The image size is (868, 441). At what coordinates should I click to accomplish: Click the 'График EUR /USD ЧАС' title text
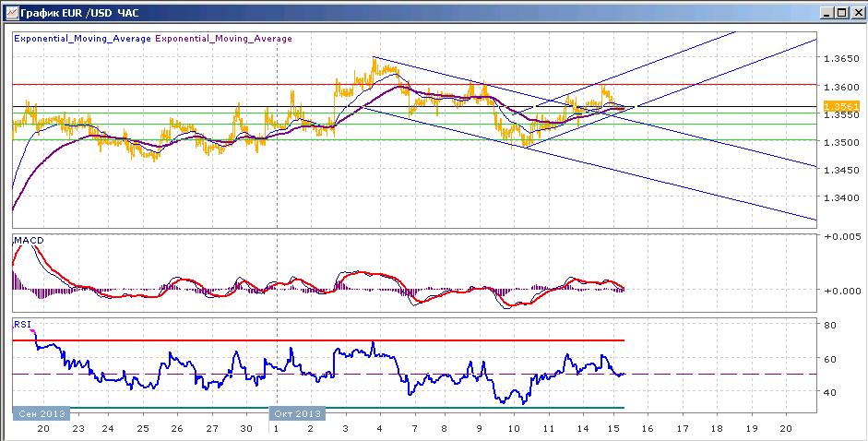pos(79,13)
